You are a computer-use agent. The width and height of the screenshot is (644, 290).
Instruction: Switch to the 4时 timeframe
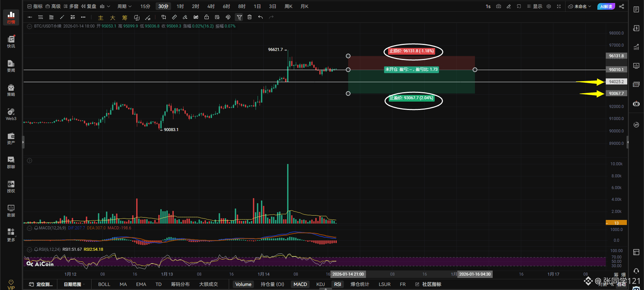211,6
